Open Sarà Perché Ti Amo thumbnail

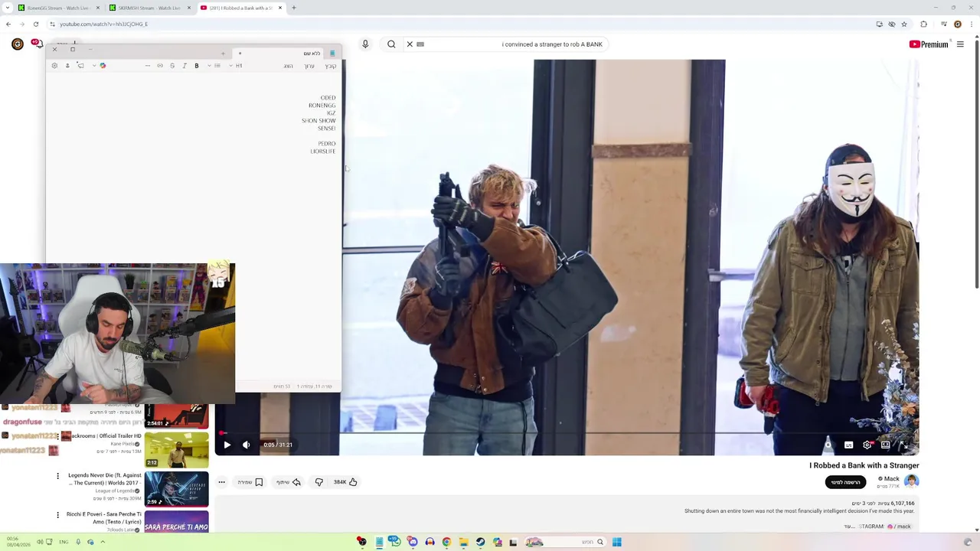[x=176, y=522]
